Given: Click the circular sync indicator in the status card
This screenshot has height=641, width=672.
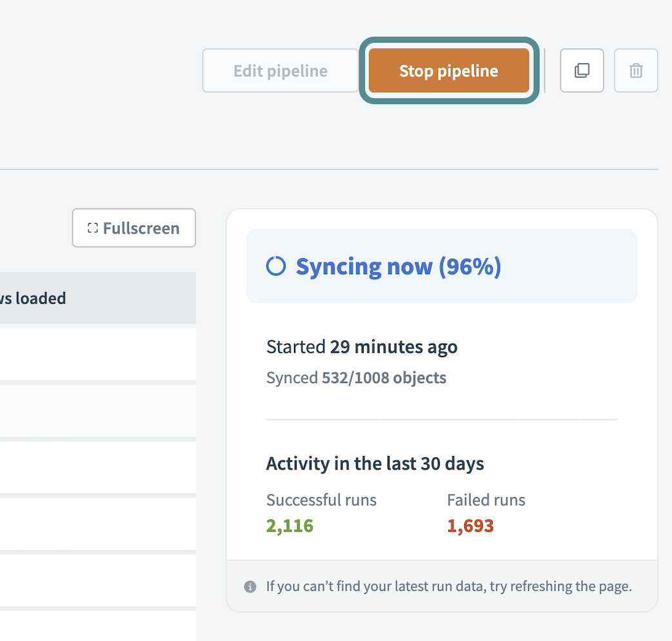Looking at the screenshot, I should pyautogui.click(x=275, y=266).
